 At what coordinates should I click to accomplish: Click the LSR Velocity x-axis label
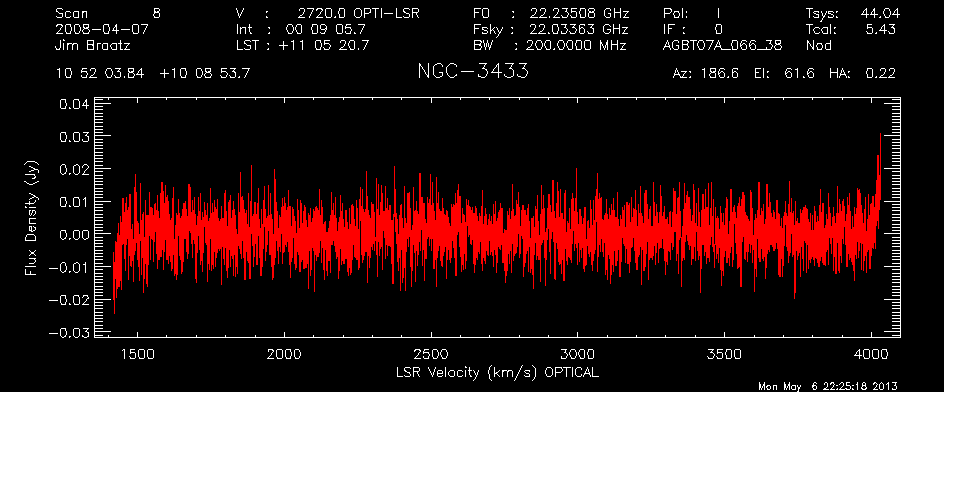coord(497,372)
